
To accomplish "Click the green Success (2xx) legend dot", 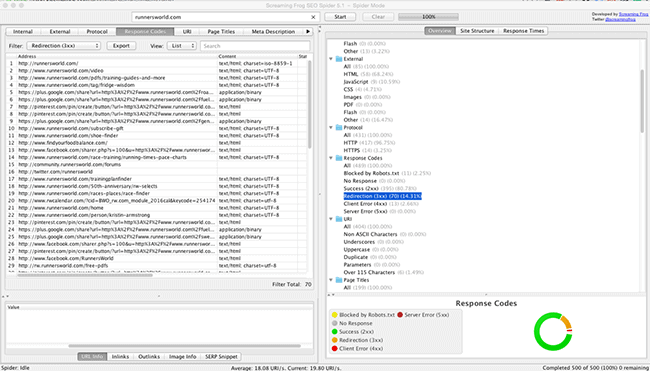I will click(335, 332).
